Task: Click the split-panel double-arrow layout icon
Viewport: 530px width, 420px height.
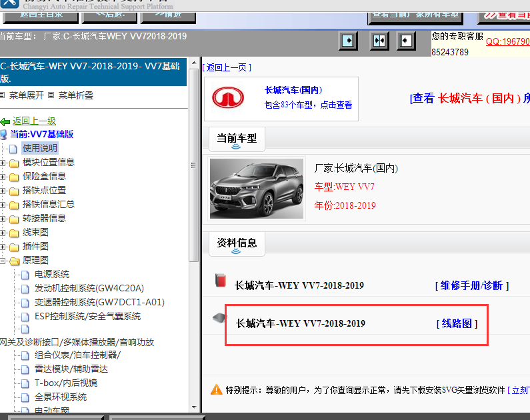Action: tap(379, 41)
